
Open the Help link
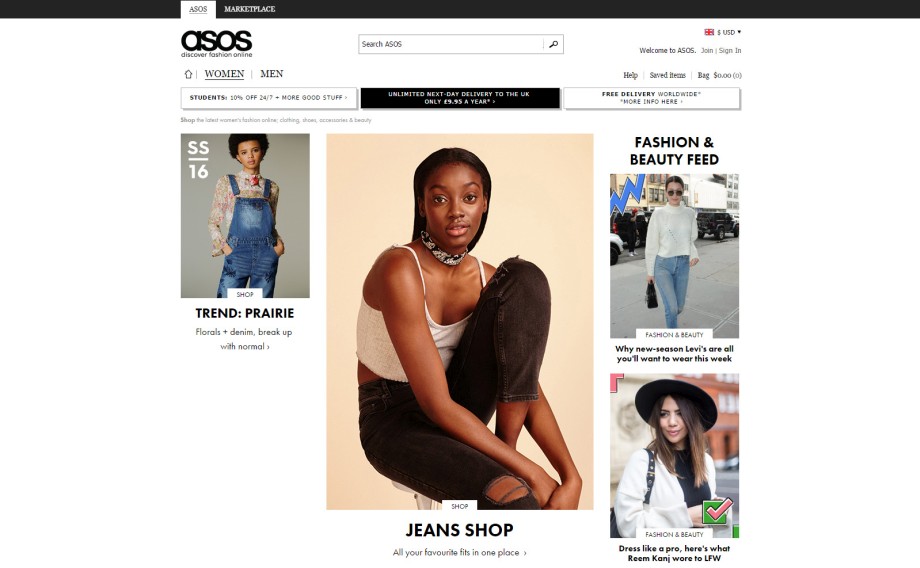[x=630, y=75]
